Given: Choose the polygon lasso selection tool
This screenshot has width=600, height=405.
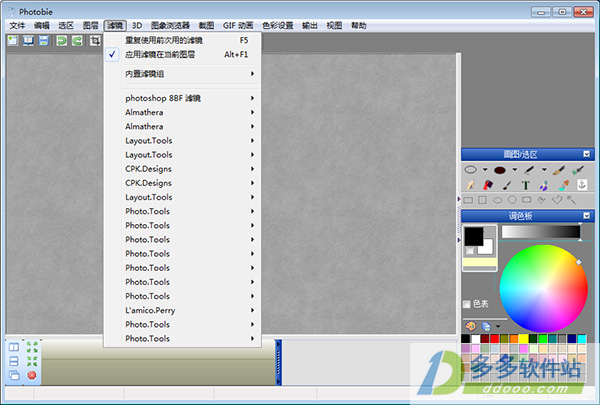Looking at the screenshot, I should (x=557, y=199).
